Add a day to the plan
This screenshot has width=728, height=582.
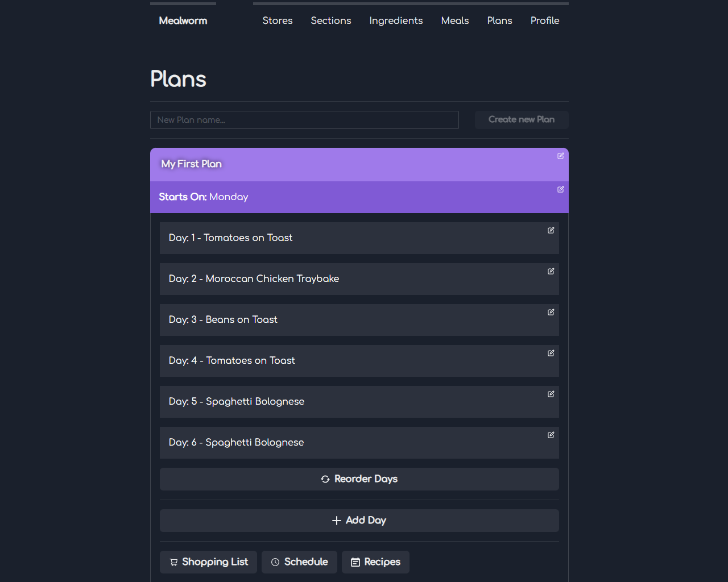point(359,521)
